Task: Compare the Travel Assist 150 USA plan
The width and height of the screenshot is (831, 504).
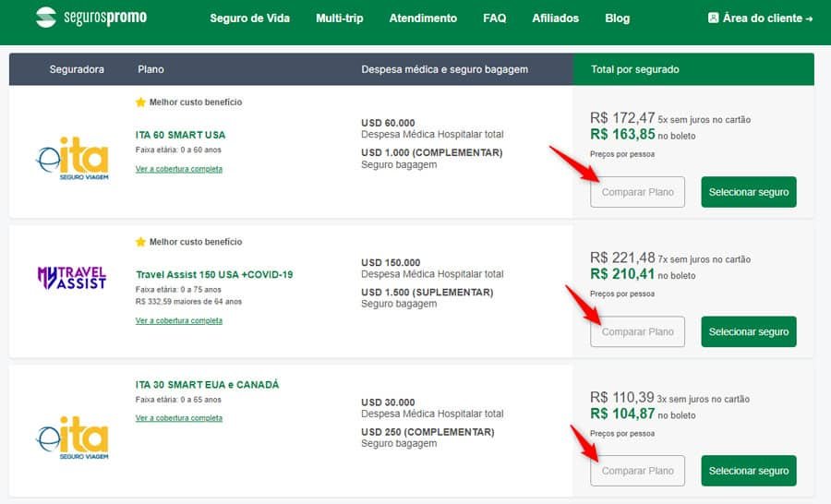Action: [x=637, y=331]
